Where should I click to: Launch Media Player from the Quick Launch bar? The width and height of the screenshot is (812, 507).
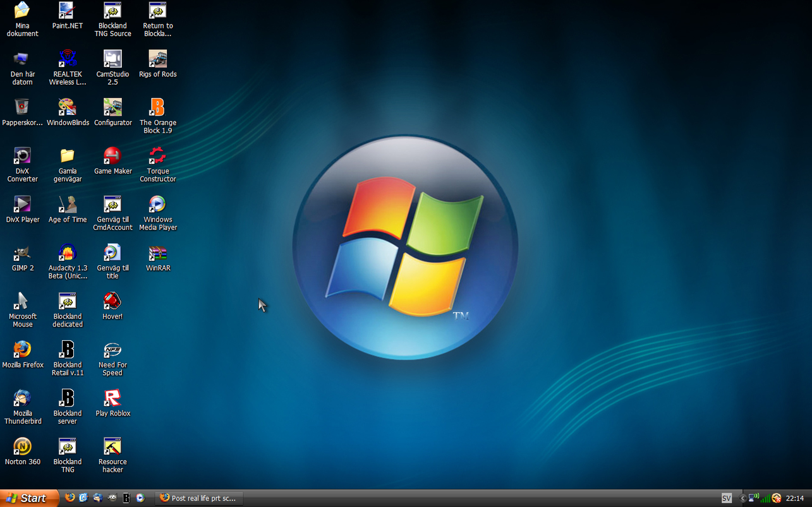click(x=140, y=498)
